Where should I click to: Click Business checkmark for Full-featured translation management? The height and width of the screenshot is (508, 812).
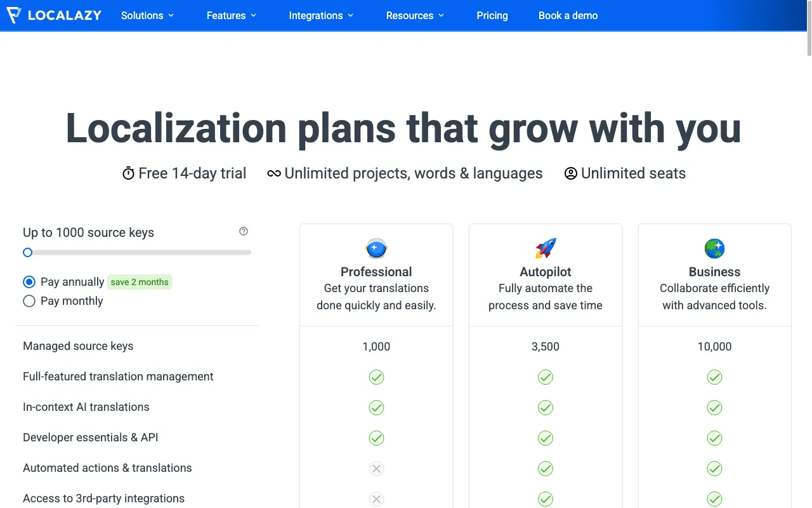715,377
